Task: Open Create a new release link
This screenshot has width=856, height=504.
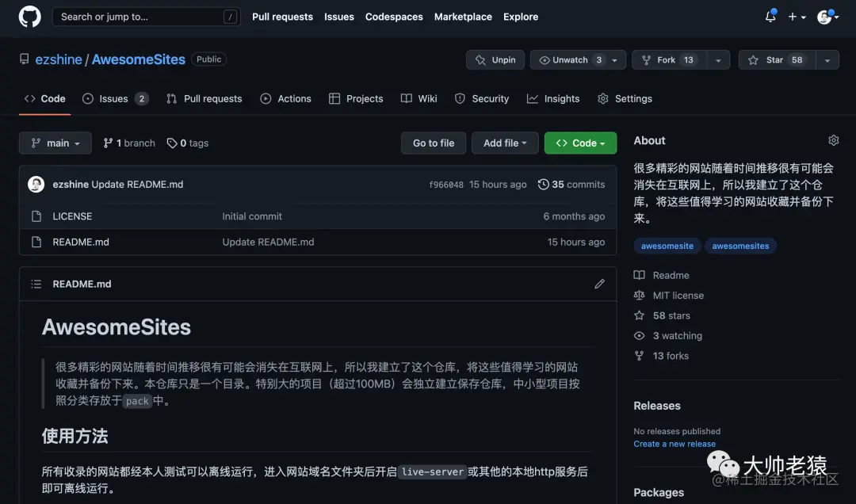Action: (x=674, y=444)
